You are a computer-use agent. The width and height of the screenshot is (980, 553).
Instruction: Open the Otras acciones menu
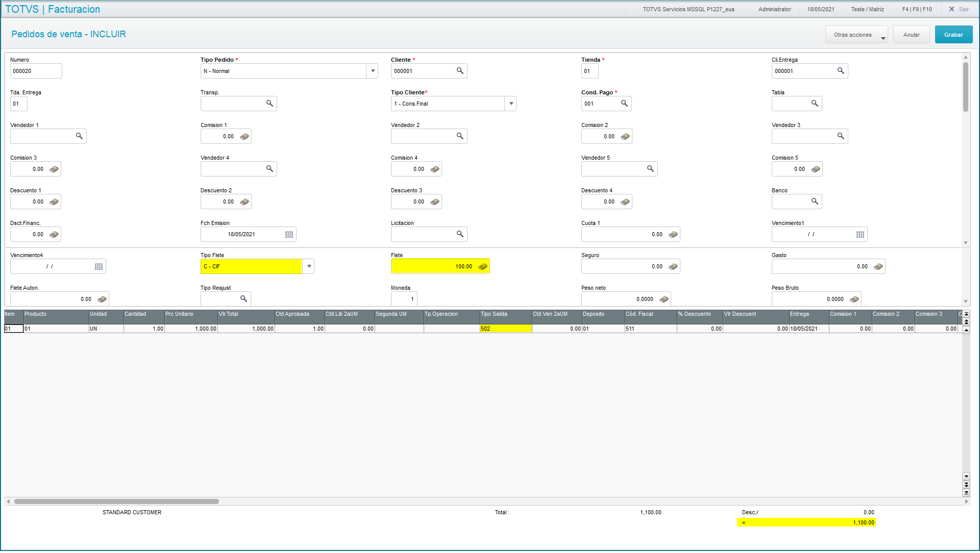856,35
